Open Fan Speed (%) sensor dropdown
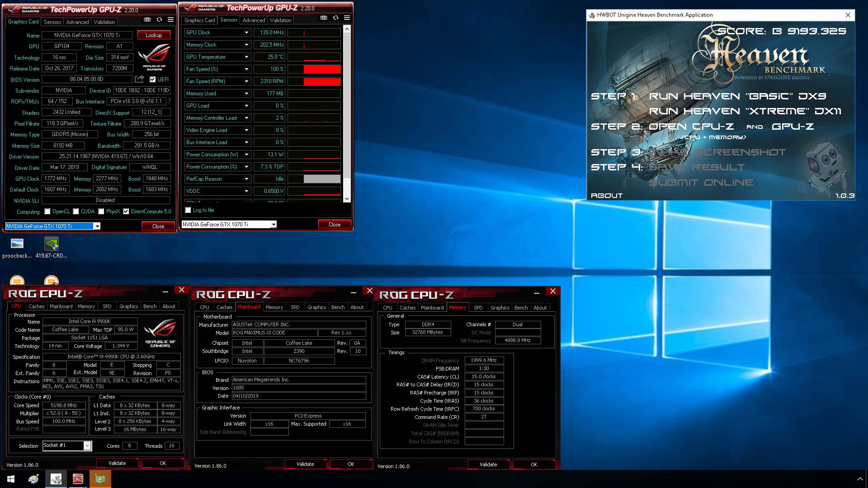868x488 pixels. click(x=246, y=69)
